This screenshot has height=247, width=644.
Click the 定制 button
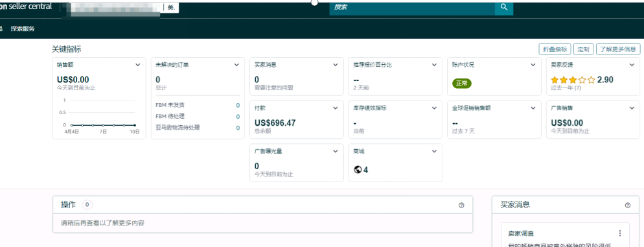[583, 49]
